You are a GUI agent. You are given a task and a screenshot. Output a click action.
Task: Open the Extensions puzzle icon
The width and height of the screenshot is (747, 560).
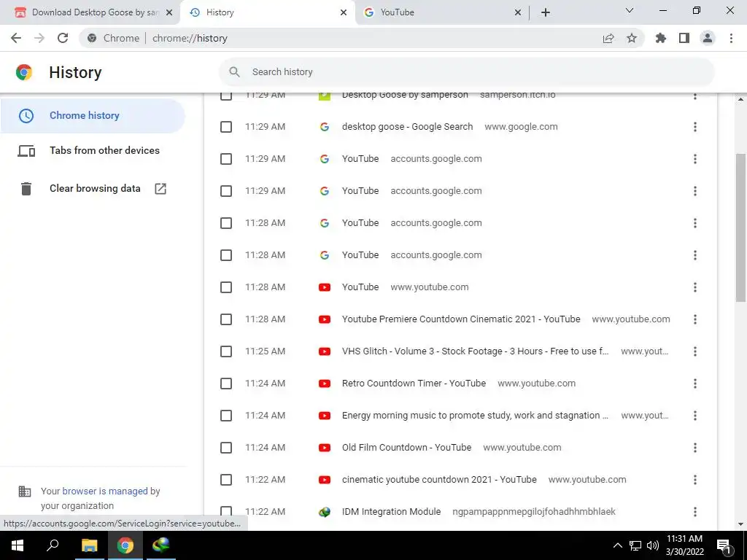(x=661, y=38)
